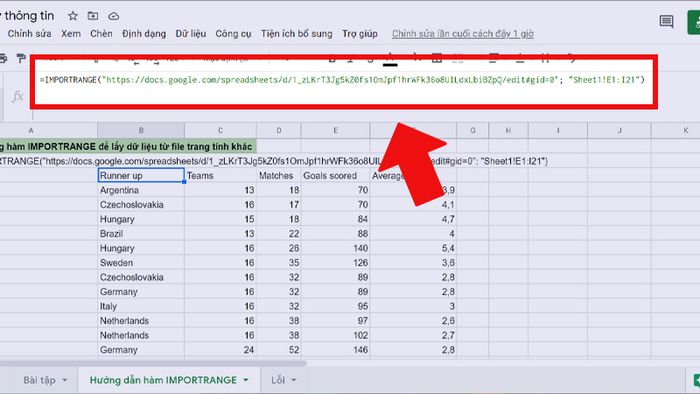Toggle bold formatting in toolbar
Image resolution: width=700 pixels, height=394 pixels.
[x=332, y=58]
